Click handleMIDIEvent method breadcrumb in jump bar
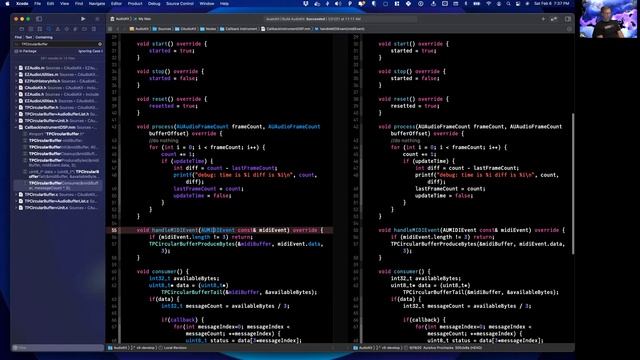 pyautogui.click(x=340, y=29)
